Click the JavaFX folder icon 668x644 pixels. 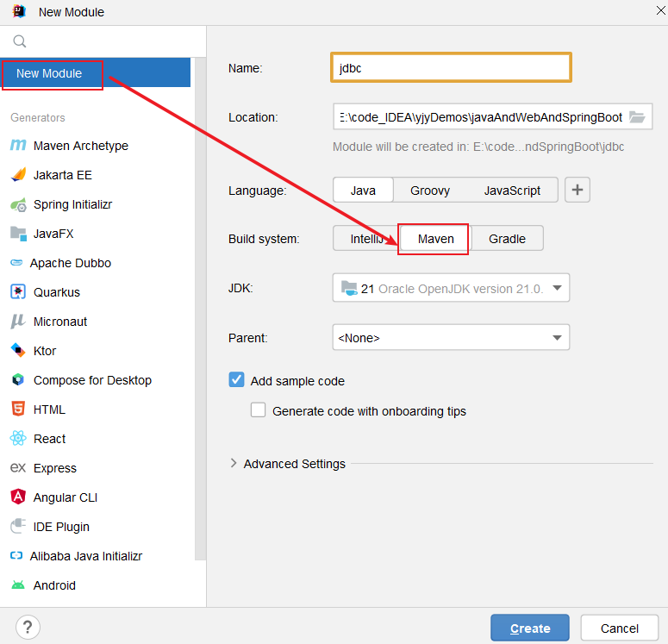point(18,234)
